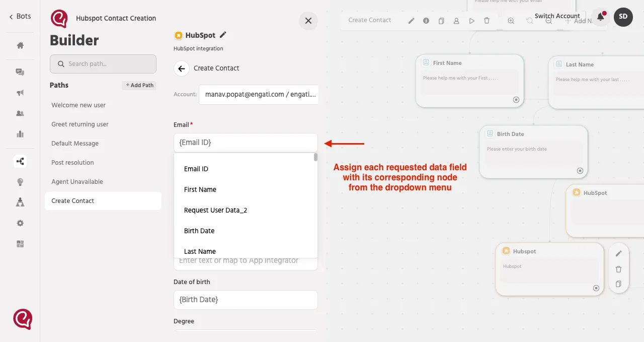
Task: Open the analytics bar chart icon
Action: point(20,134)
